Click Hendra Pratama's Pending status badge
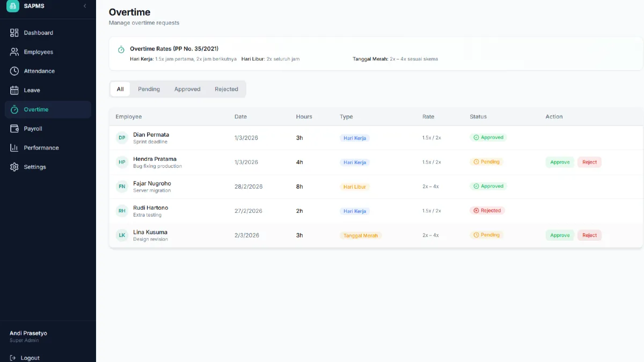Viewport: 644px width, 362px height. (x=487, y=161)
